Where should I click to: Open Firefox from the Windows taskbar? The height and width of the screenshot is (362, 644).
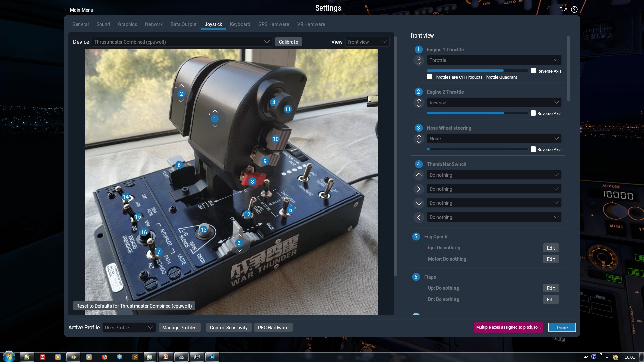click(104, 357)
